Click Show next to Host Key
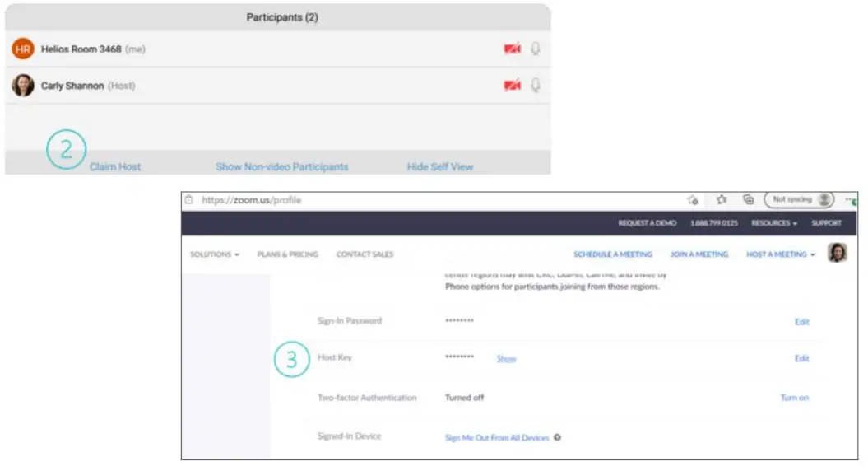868x471 pixels. point(506,359)
